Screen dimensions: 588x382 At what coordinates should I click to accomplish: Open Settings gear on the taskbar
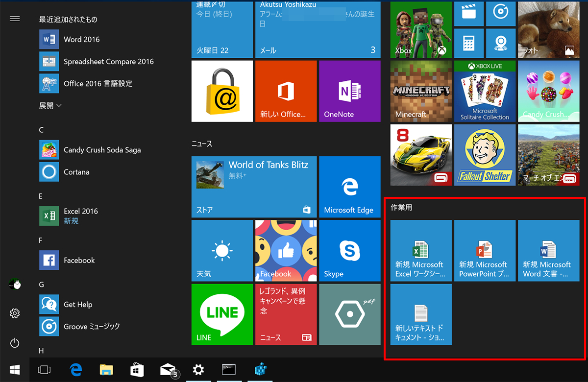pos(198,370)
